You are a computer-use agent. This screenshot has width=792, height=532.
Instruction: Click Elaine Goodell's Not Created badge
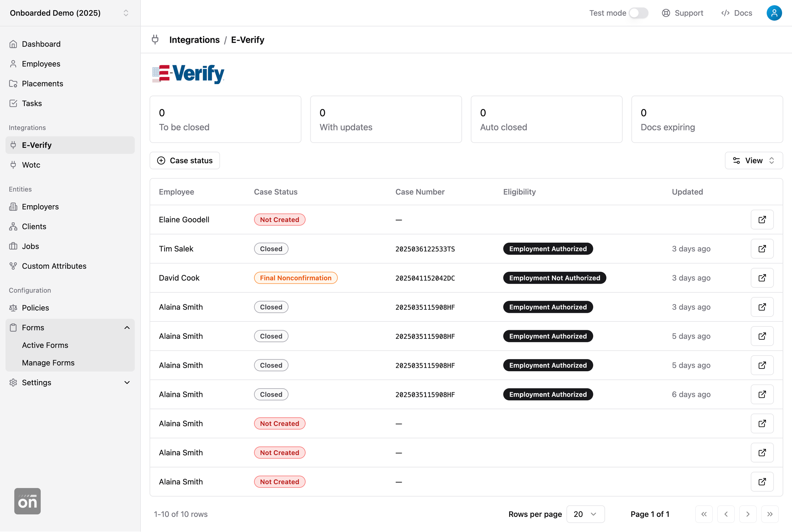point(280,219)
